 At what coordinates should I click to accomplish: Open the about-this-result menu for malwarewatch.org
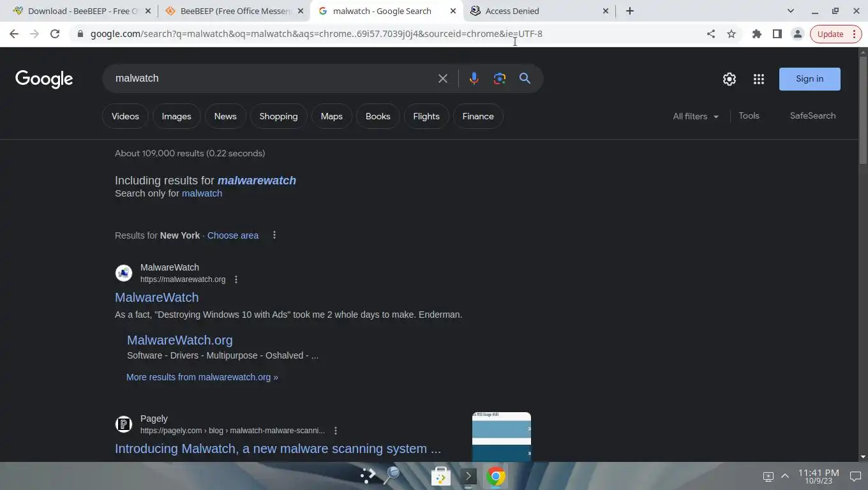(x=236, y=279)
